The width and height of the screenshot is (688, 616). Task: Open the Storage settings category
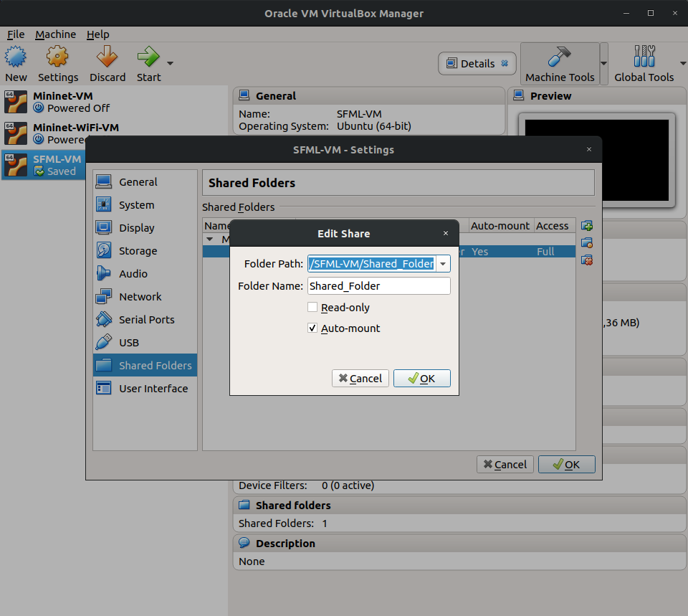[x=138, y=251]
